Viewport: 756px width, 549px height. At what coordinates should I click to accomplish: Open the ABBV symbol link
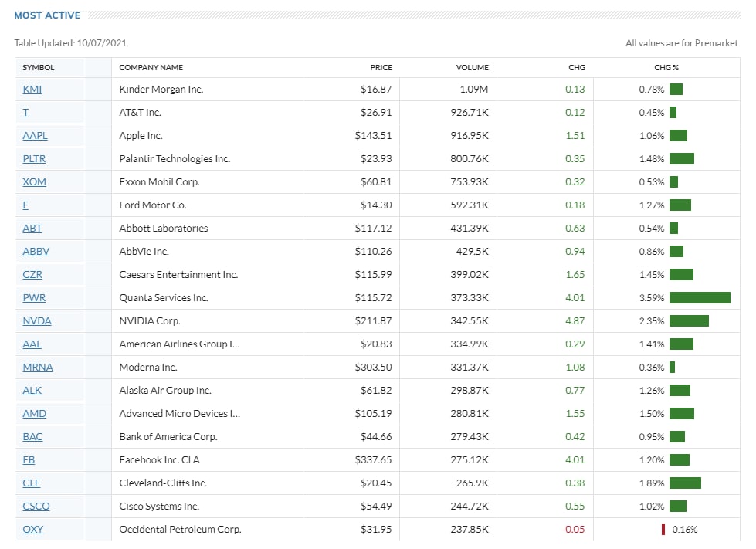36,251
